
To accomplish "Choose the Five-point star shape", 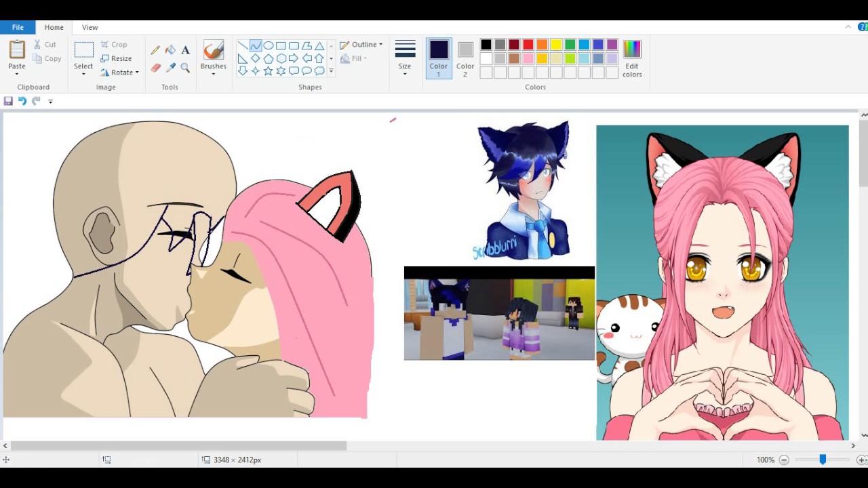I will pyautogui.click(x=268, y=70).
